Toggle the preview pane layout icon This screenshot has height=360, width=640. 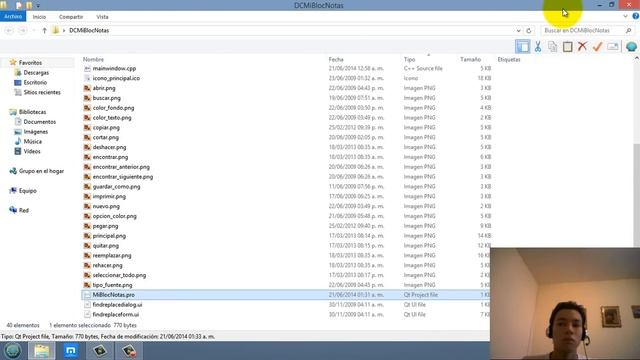coord(522,47)
